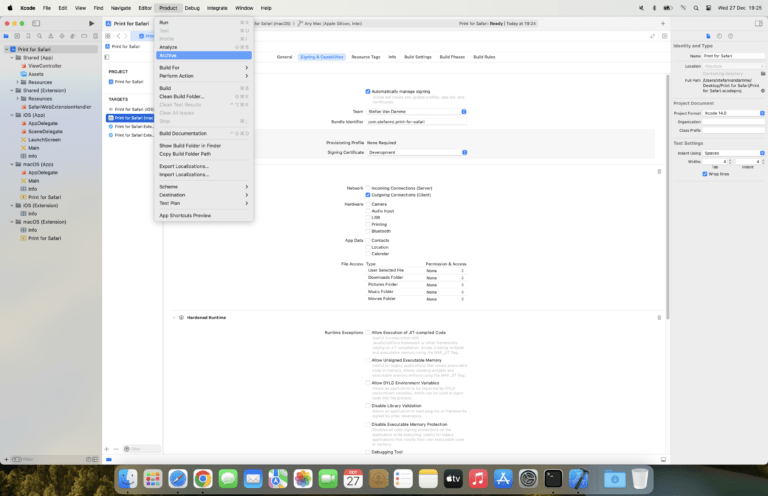The height and width of the screenshot is (496, 768).
Task: Open SafariWebExtensionHandler file in navigator
Action: pos(59,107)
